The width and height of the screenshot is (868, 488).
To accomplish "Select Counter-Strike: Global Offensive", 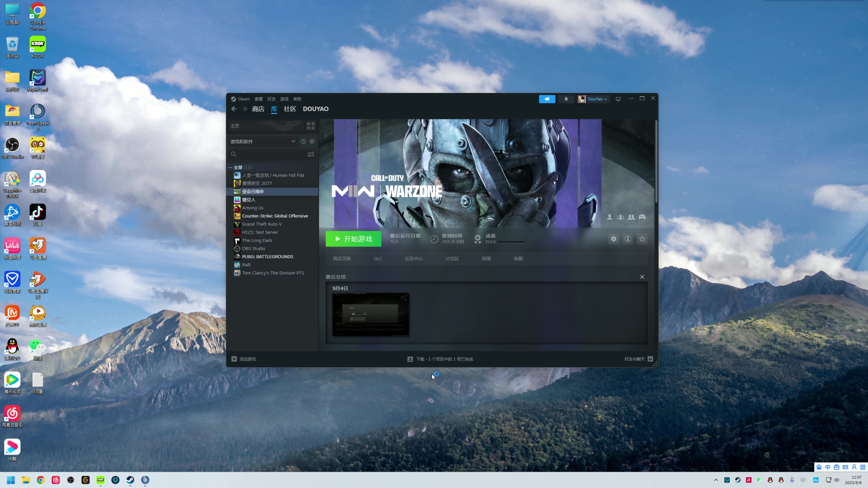I will [273, 216].
